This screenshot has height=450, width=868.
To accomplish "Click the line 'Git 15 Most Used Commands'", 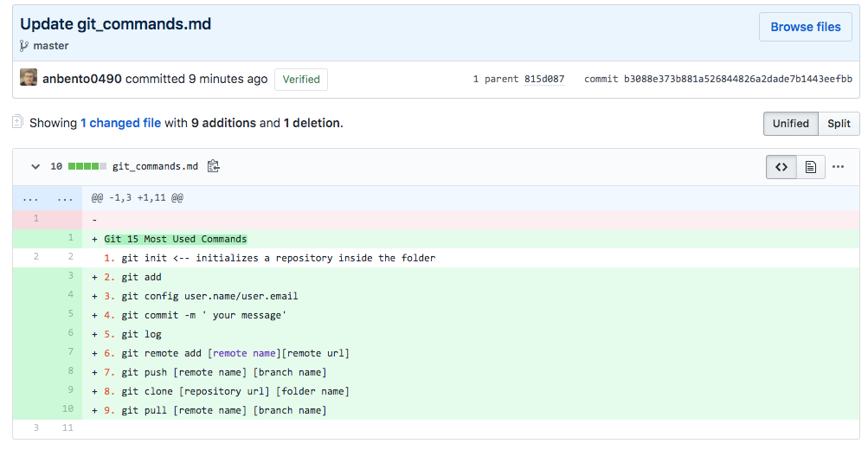I will pos(176,239).
